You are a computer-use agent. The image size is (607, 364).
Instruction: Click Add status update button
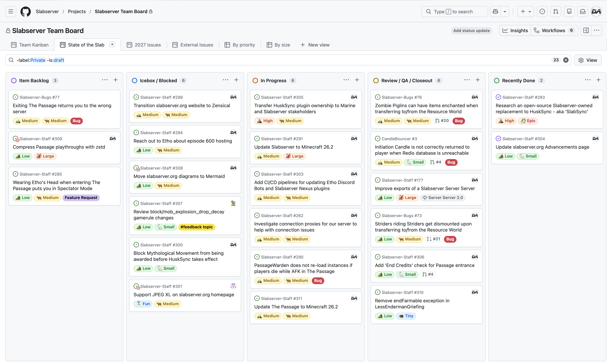[x=471, y=30]
